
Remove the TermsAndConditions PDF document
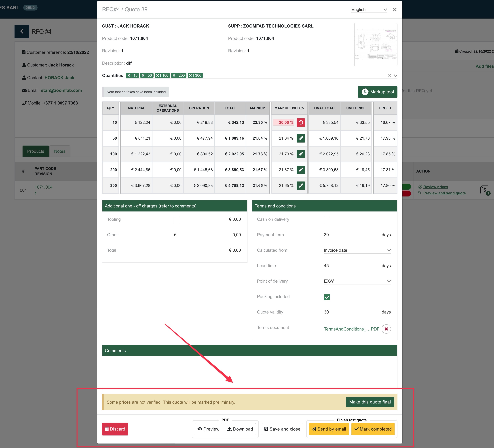[x=386, y=329]
